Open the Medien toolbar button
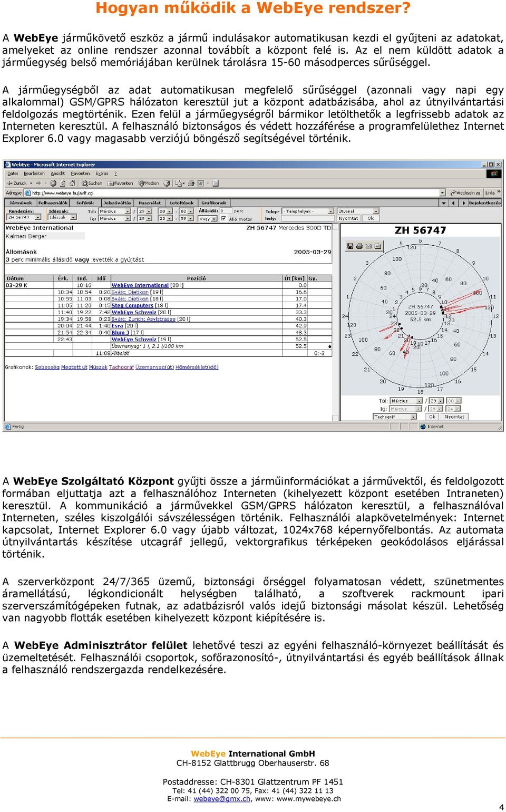 click(149, 183)
